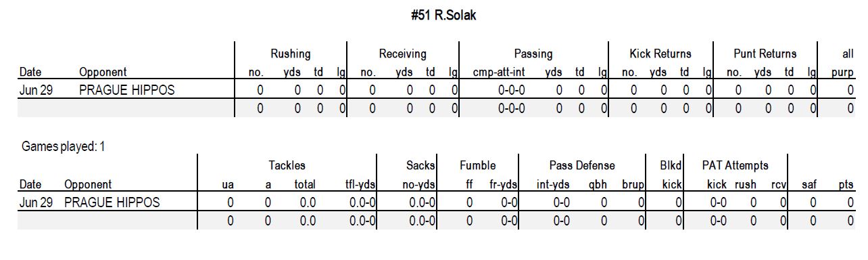
Task: Select the Jun 29 date in the bottom table
Action: [x=36, y=202]
